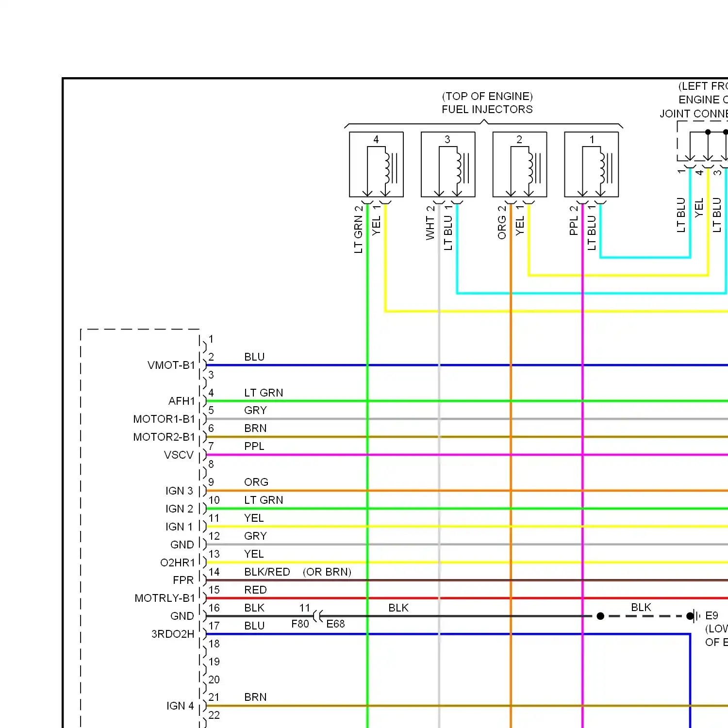Click the LT GRN wire label at pin 10
The height and width of the screenshot is (728, 728).
[264, 500]
